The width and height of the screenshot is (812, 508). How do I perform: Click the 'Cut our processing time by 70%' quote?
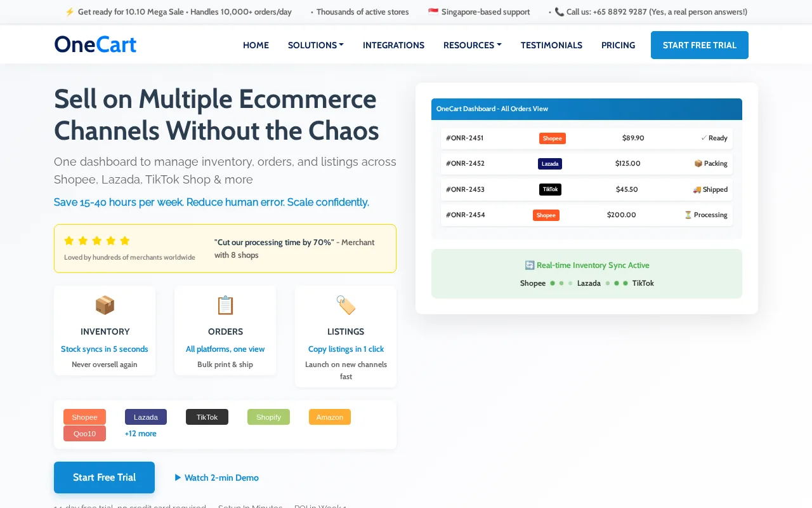coord(274,243)
